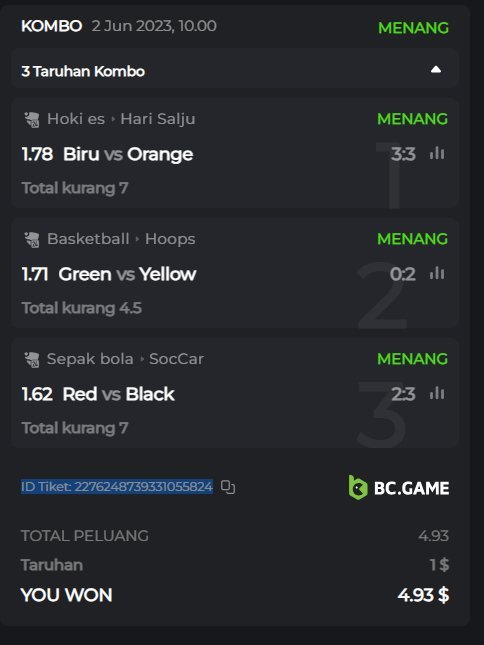Click the Hari Salju league label
484x645 pixels.
coord(158,119)
